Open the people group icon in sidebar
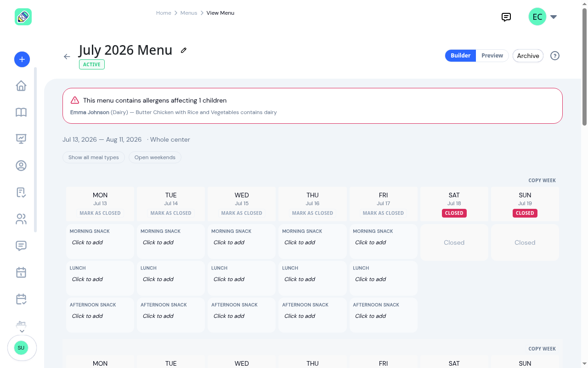 pos(21,219)
